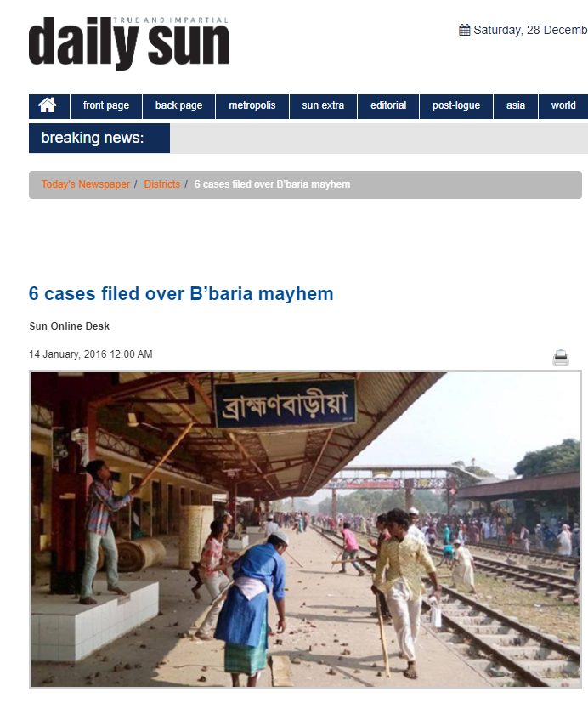Click the home icon in navigation bar
This screenshot has height=714, width=588.
[x=48, y=105]
